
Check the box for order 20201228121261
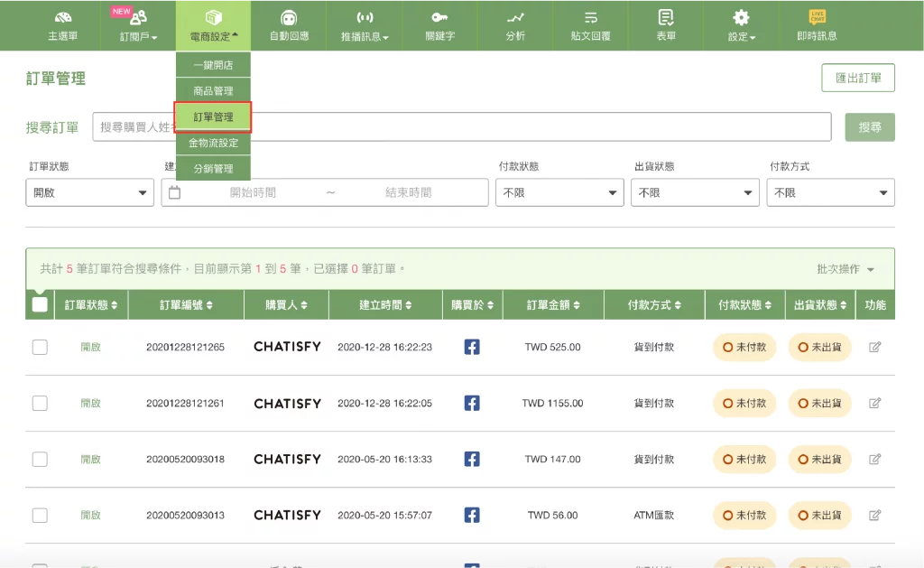pyautogui.click(x=40, y=403)
